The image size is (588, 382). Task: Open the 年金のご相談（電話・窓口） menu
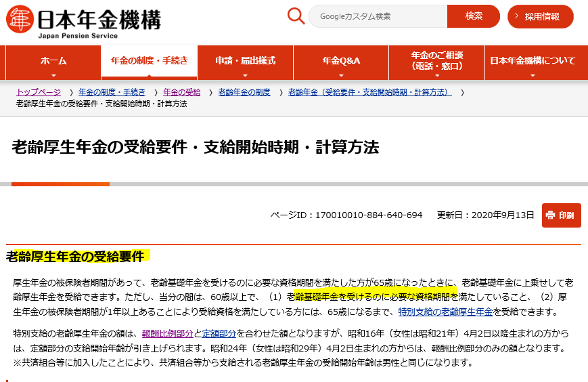[436, 61]
